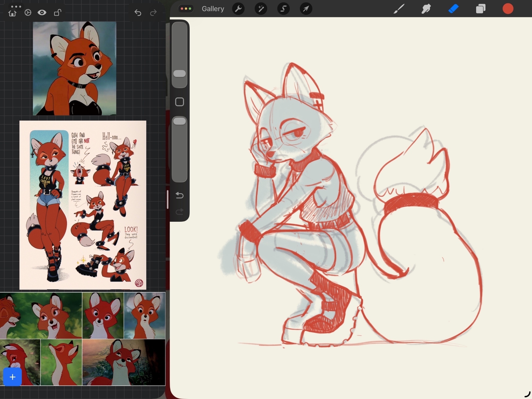Screen dimensions: 532x399
Task: Return to the Gallery
Action: coord(213,9)
